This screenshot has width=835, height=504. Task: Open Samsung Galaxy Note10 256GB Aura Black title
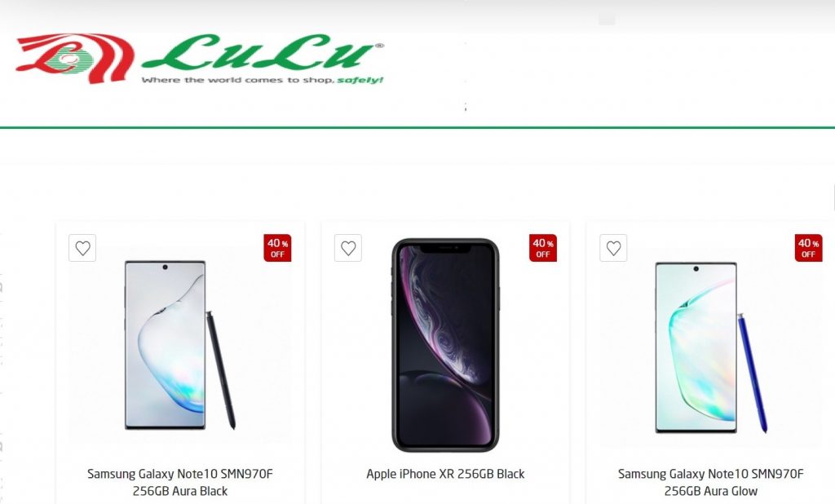point(180,482)
